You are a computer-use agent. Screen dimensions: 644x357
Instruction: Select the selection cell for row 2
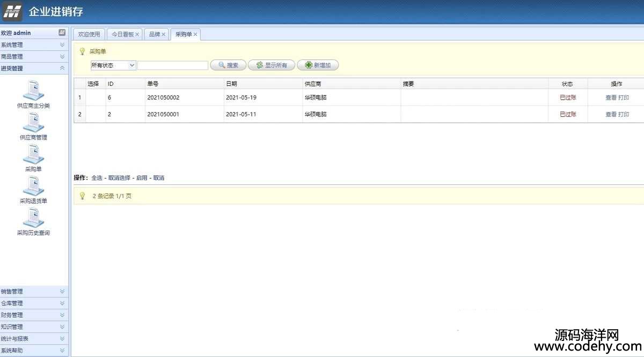[95, 114]
